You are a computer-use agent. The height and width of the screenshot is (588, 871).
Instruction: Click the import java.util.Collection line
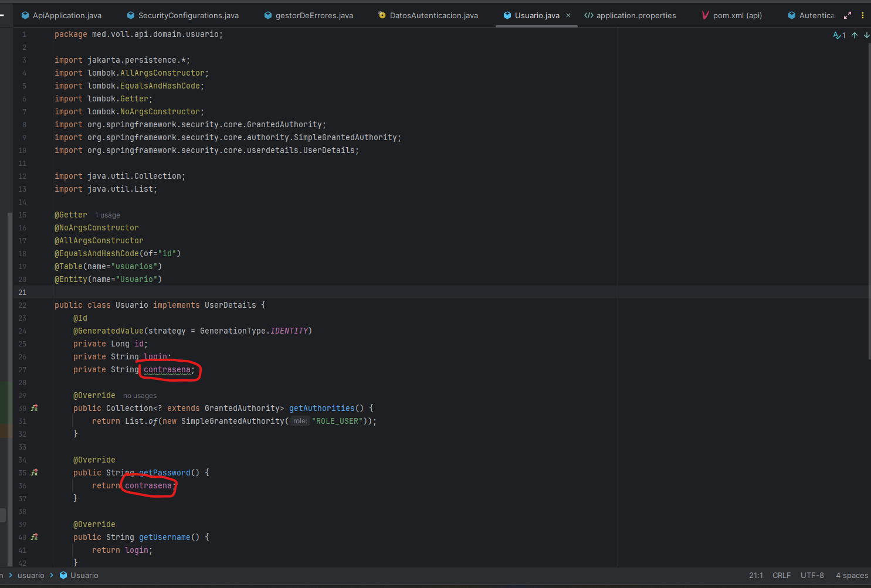coord(120,176)
